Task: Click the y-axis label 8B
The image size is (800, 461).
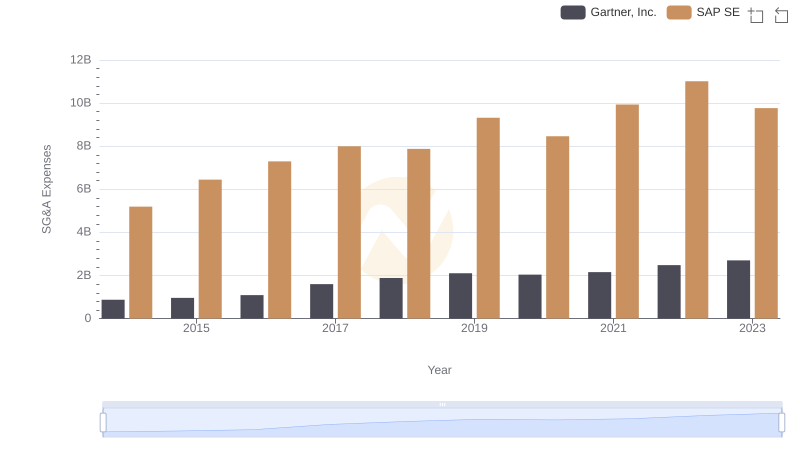Action: coord(84,146)
